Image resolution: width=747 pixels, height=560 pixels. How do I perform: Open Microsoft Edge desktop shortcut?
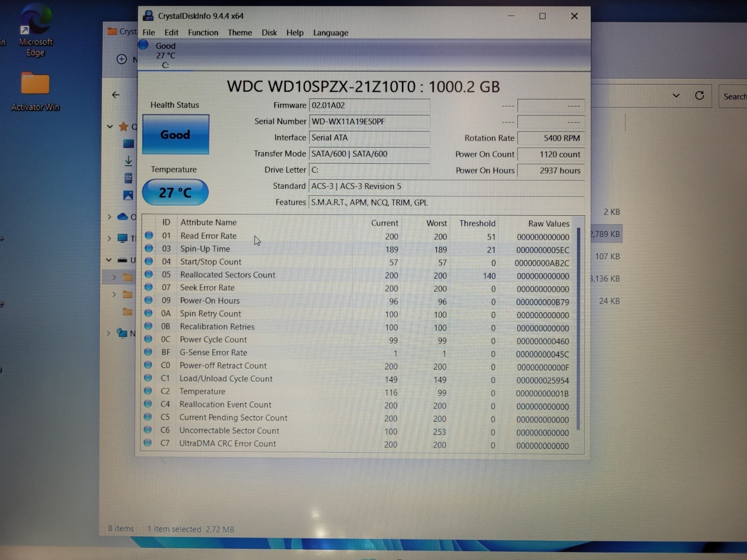point(36,30)
